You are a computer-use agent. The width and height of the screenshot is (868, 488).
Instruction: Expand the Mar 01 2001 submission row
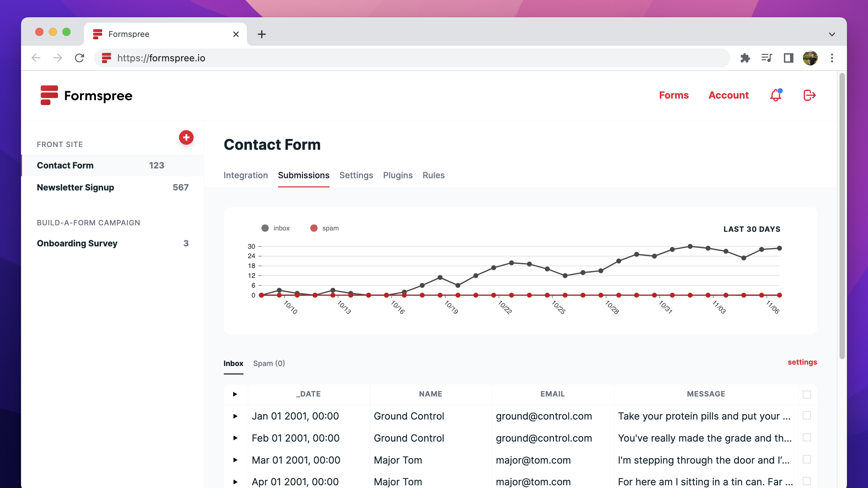(235, 460)
